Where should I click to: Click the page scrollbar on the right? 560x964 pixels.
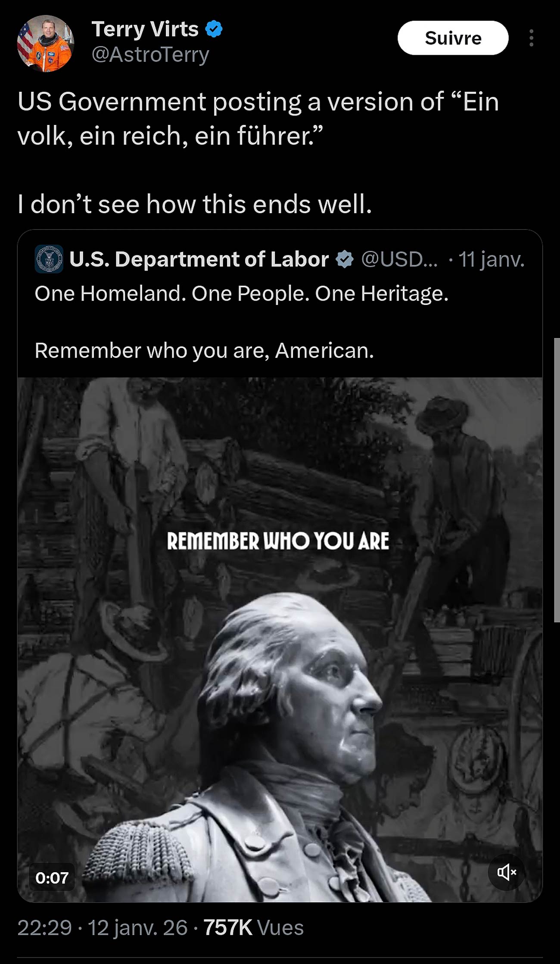[557, 480]
